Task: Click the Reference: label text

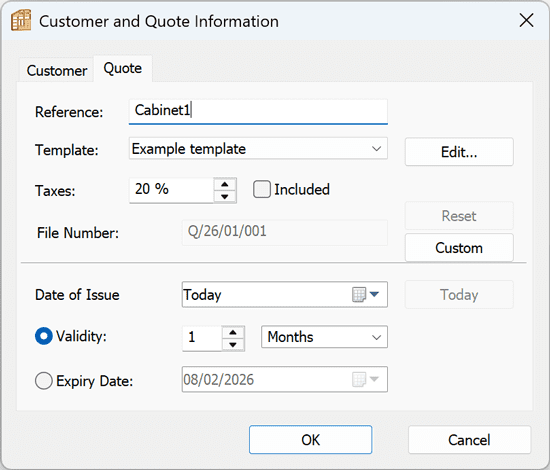Action: pos(69,112)
